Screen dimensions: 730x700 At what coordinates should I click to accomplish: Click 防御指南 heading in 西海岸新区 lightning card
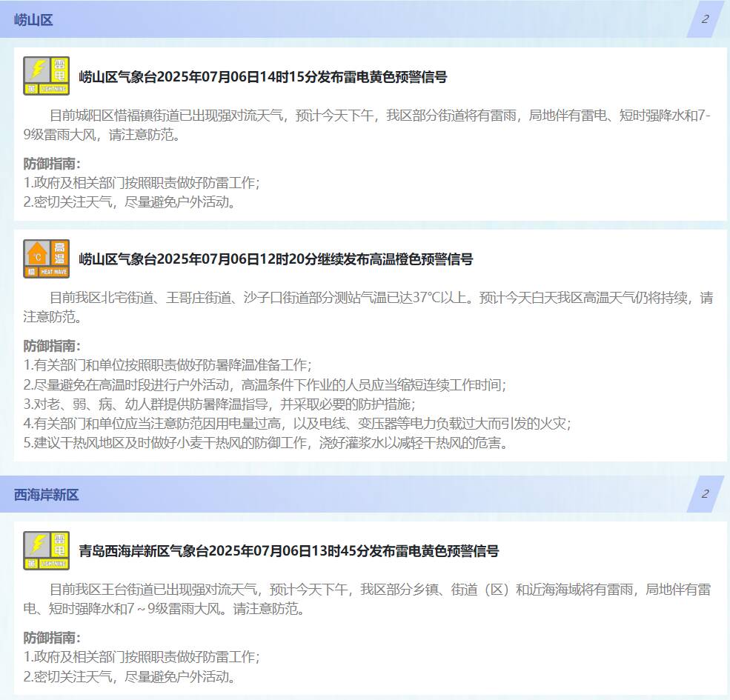pyautogui.click(x=52, y=638)
